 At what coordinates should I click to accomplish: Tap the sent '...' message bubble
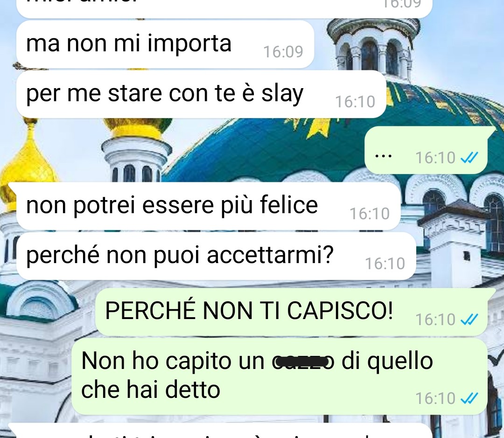click(427, 150)
